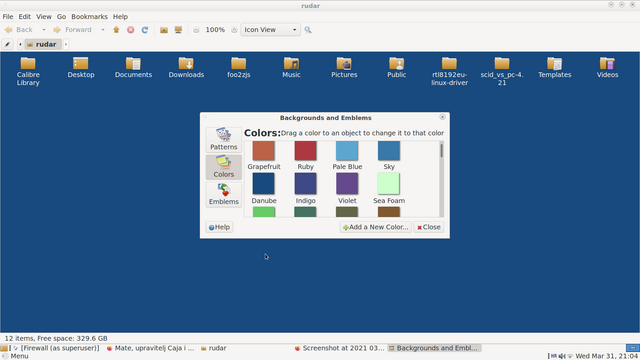Switch to the Patterns section
Image resolution: width=640 pixels, height=360 pixels.
tap(224, 139)
